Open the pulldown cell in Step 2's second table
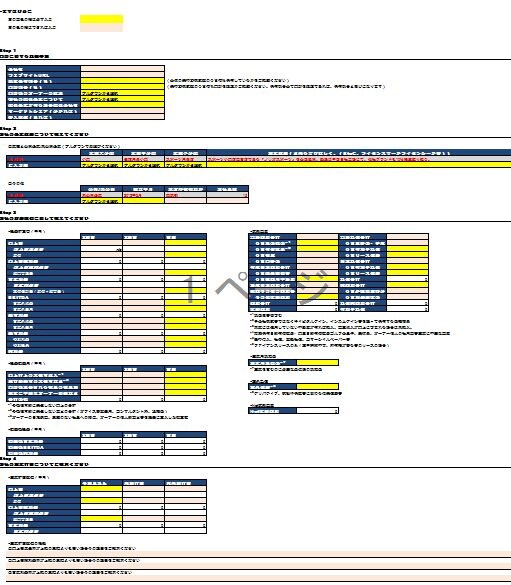 coord(101,201)
